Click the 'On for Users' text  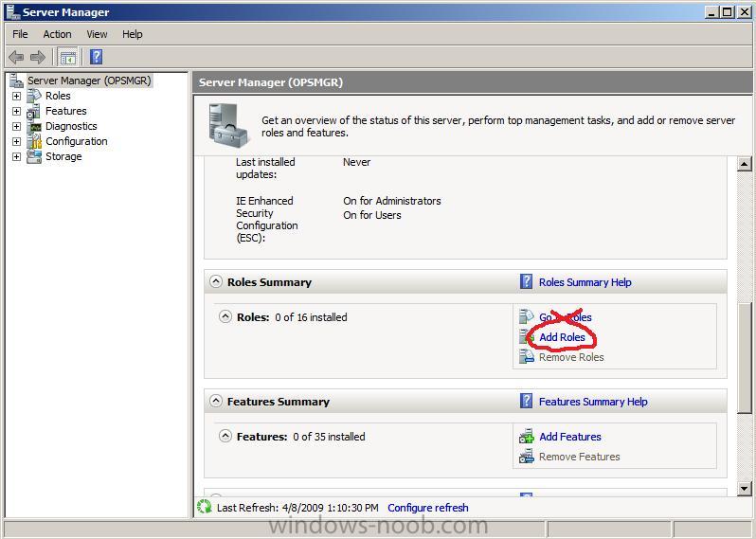[x=371, y=215]
